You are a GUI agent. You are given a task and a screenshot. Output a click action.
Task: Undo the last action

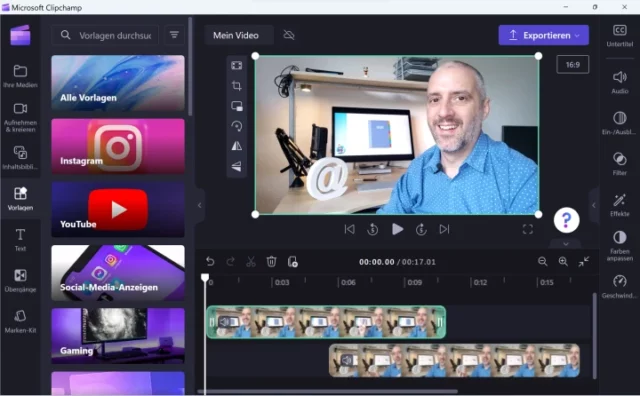pyautogui.click(x=210, y=261)
